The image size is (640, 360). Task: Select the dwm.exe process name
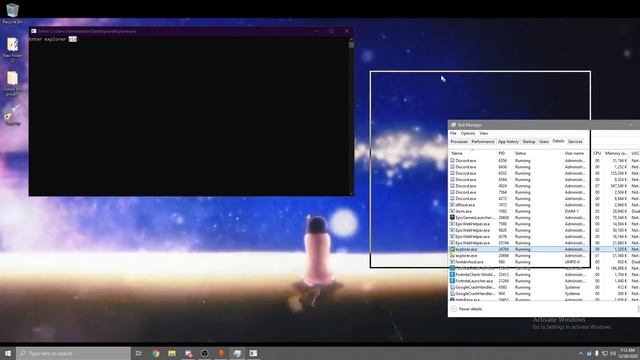pos(464,211)
